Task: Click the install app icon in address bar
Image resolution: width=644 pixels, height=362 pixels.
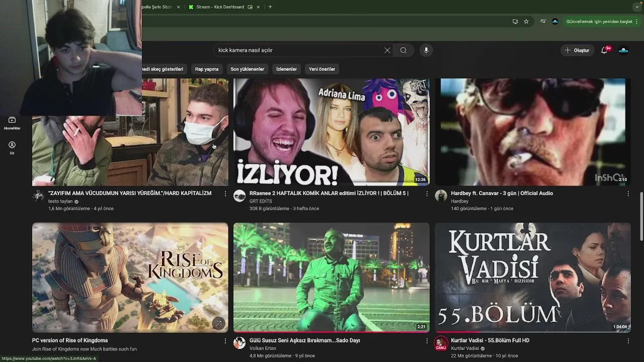Action: point(515,22)
